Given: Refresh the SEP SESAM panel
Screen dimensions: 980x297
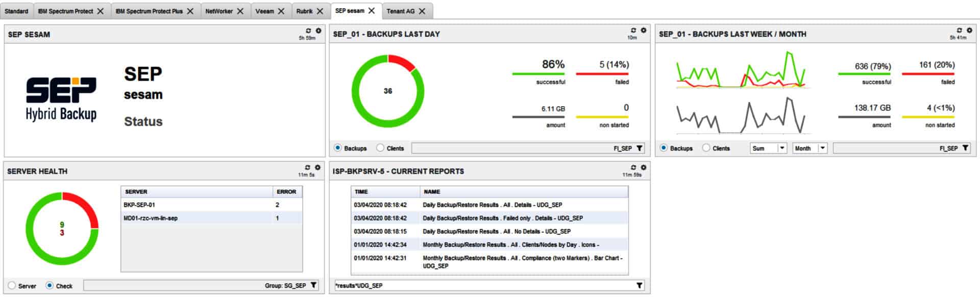Looking at the screenshot, I should 308,31.
